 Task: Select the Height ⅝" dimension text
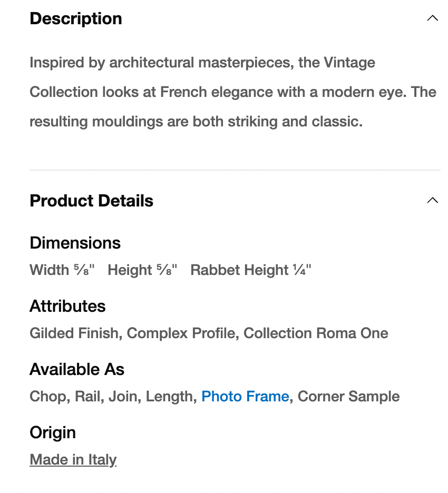click(x=142, y=270)
